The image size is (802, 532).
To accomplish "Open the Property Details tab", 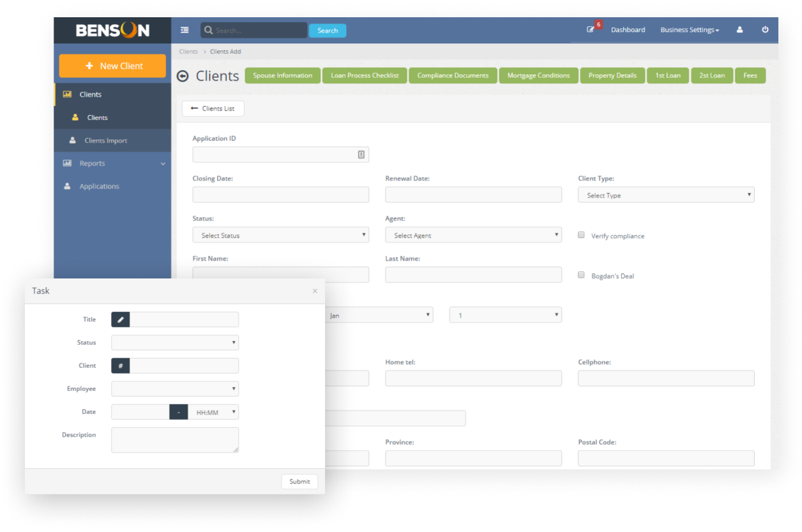I will [612, 75].
